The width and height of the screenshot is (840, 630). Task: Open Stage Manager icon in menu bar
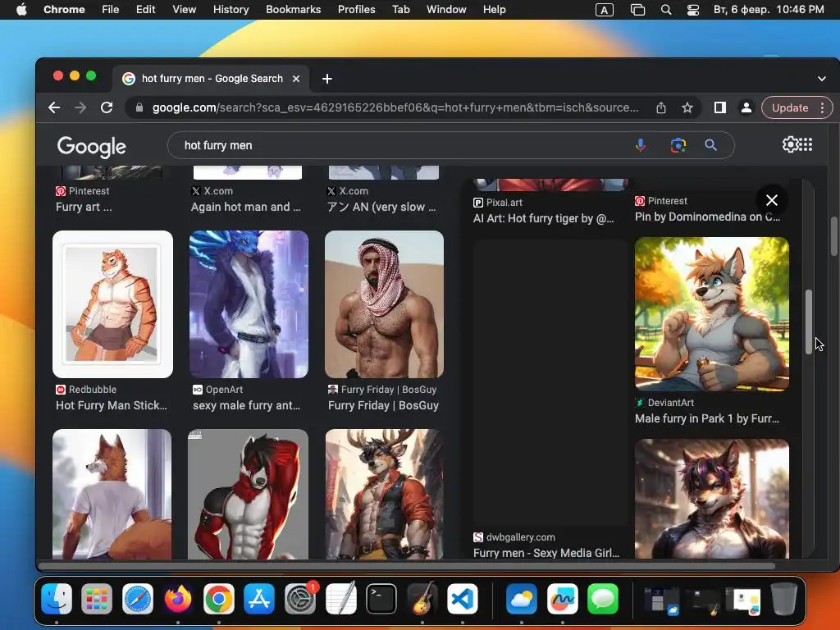coord(637,10)
